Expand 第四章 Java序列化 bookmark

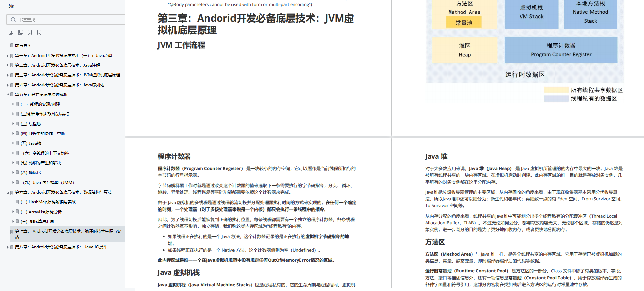click(8, 85)
